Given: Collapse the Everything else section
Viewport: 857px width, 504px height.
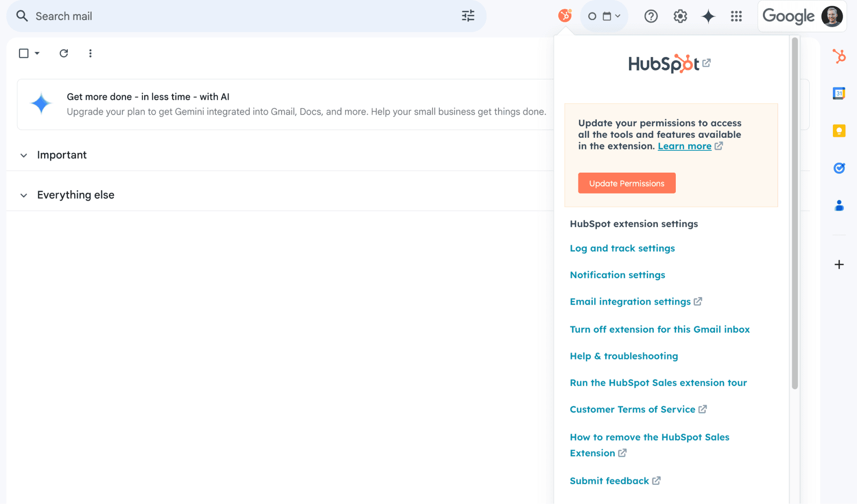Looking at the screenshot, I should [24, 195].
